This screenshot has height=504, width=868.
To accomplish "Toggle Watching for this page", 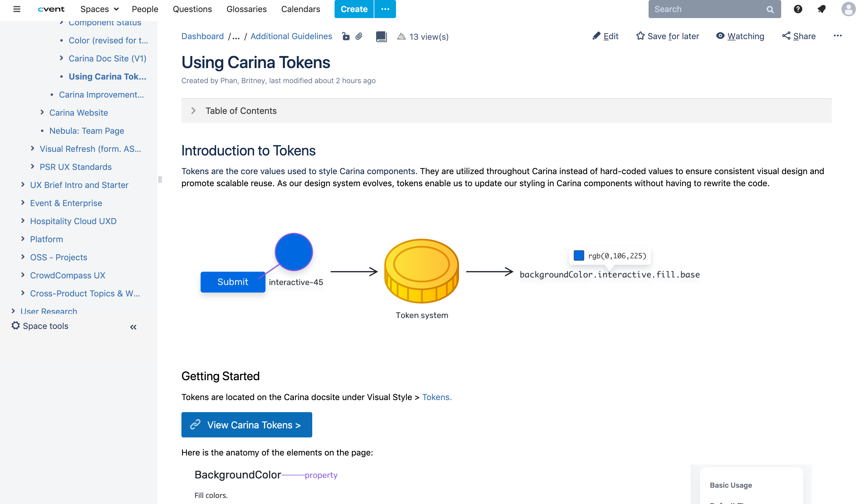I will (740, 36).
